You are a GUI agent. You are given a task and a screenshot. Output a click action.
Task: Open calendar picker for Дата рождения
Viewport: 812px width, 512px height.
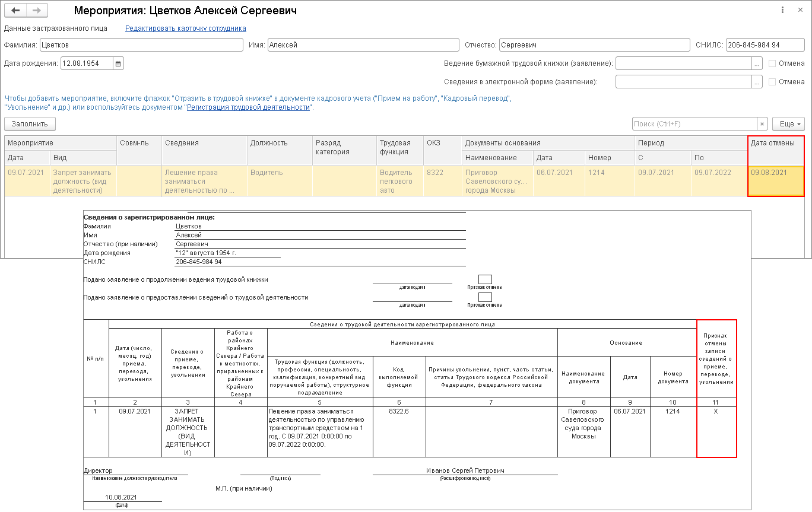coord(118,63)
